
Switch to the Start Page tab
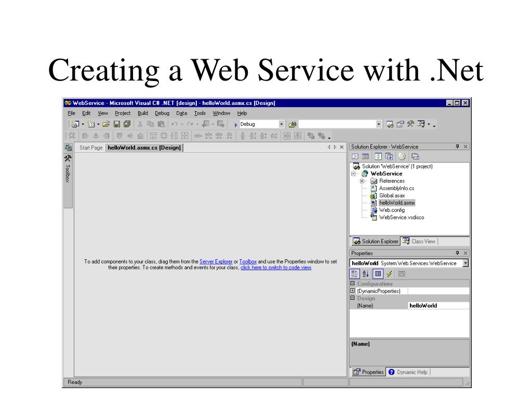click(90, 148)
